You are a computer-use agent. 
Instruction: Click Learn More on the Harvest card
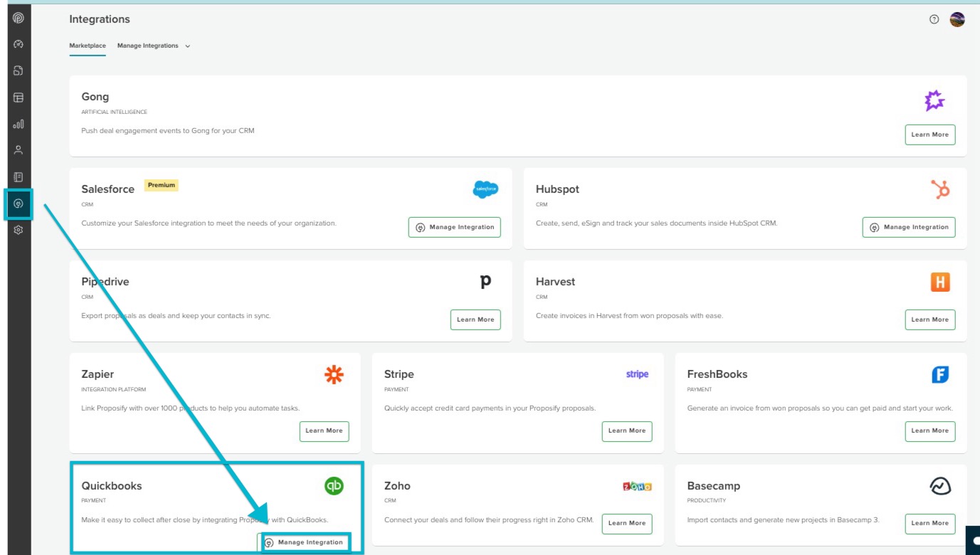coord(929,319)
